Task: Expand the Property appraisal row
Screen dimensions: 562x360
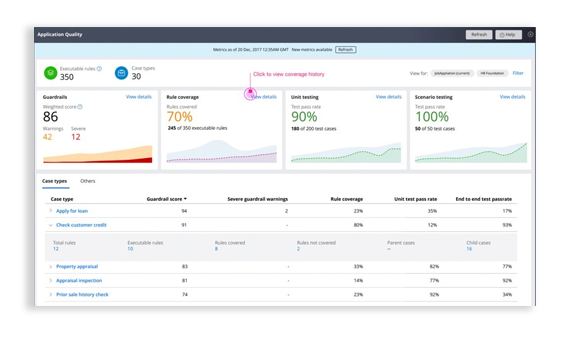Action: (51, 266)
